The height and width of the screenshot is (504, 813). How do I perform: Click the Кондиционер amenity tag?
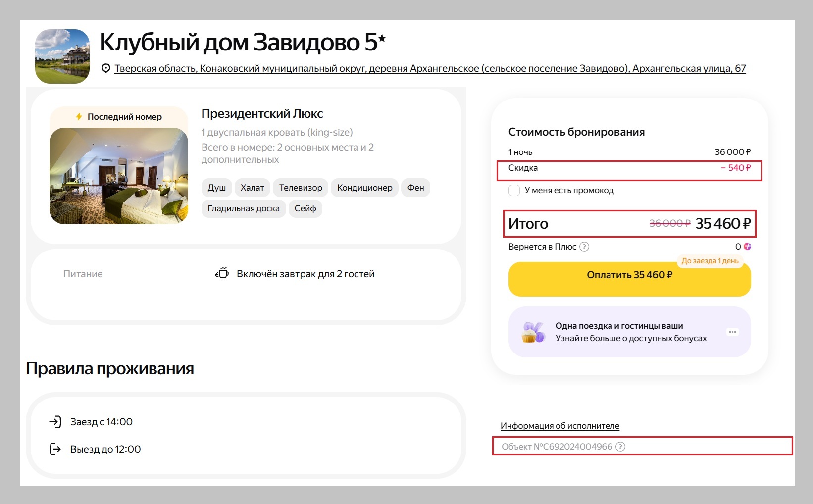click(x=364, y=188)
